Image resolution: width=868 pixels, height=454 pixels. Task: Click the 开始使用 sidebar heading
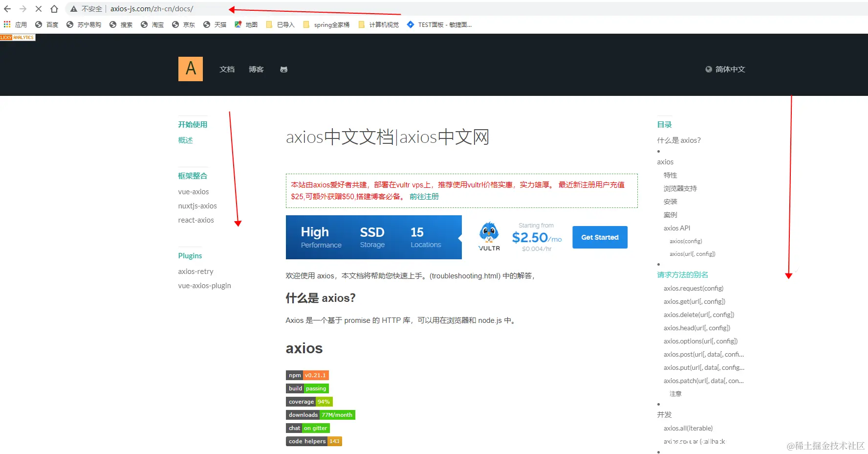point(193,125)
